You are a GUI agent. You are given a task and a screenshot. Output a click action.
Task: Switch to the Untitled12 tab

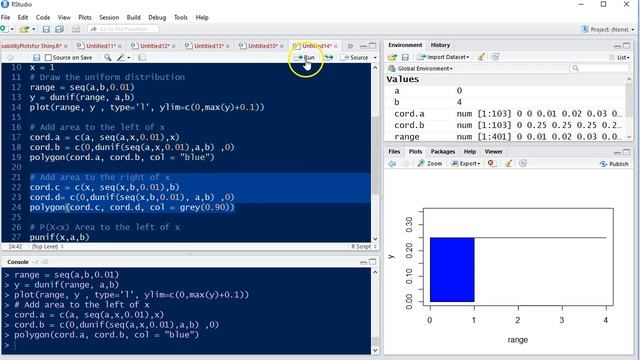click(x=154, y=46)
